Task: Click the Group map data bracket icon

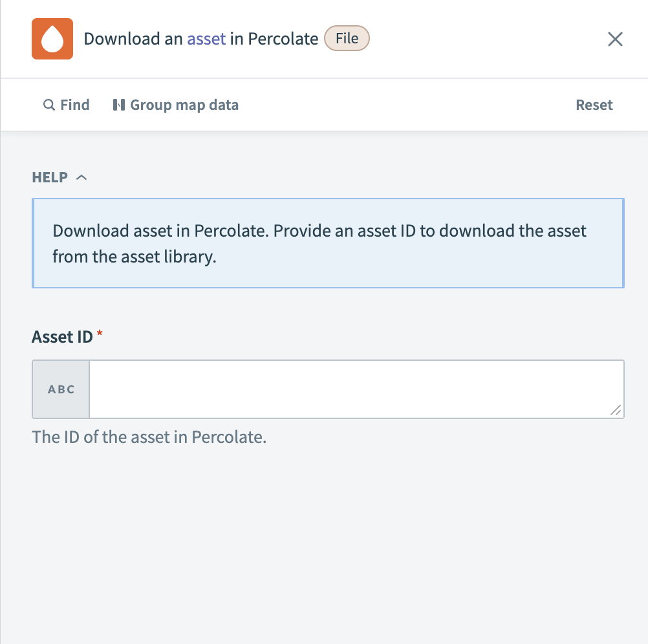Action: tap(120, 104)
